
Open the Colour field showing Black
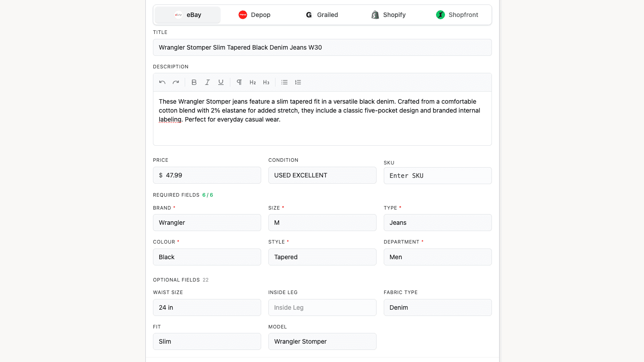pyautogui.click(x=207, y=257)
